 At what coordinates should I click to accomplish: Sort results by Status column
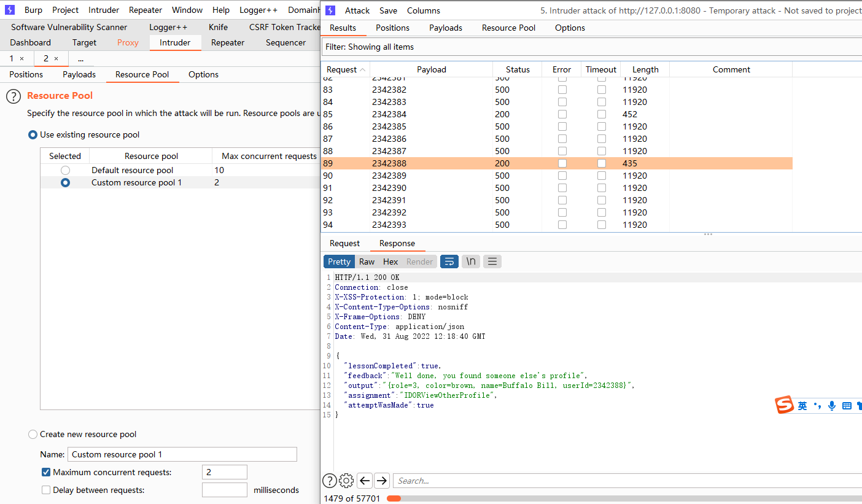[518, 69]
